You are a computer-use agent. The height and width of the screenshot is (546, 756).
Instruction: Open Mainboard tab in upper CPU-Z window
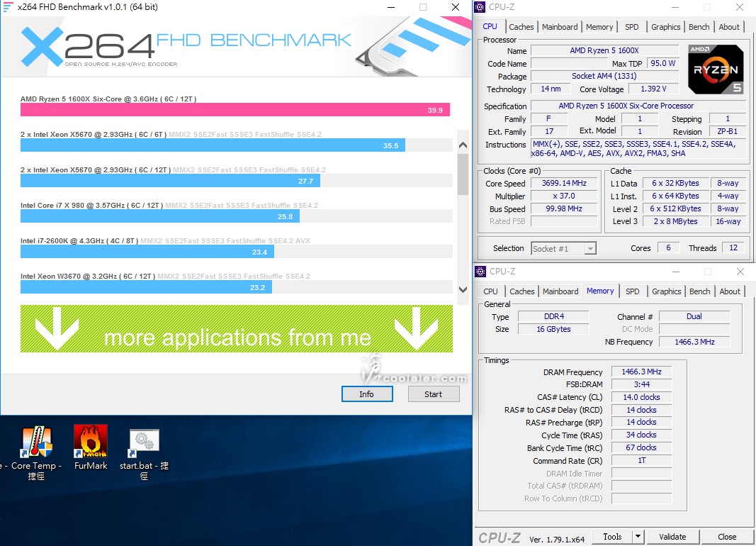pyautogui.click(x=560, y=27)
